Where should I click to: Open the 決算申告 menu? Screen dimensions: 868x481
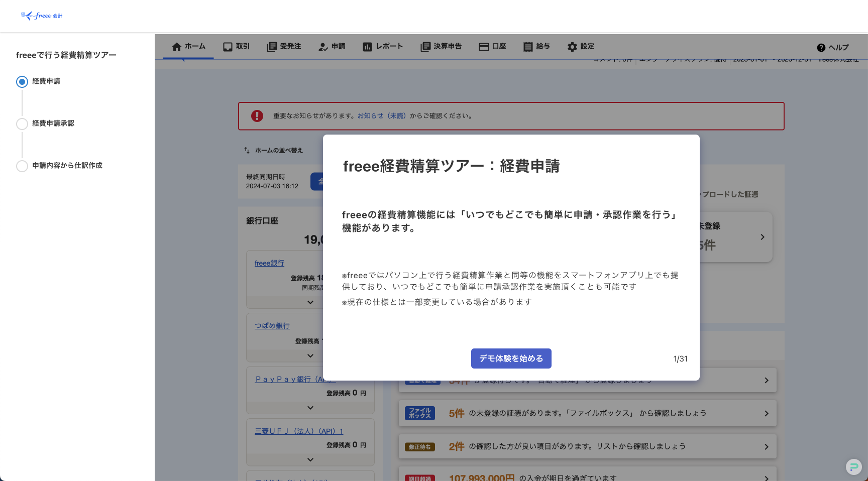pos(441,47)
